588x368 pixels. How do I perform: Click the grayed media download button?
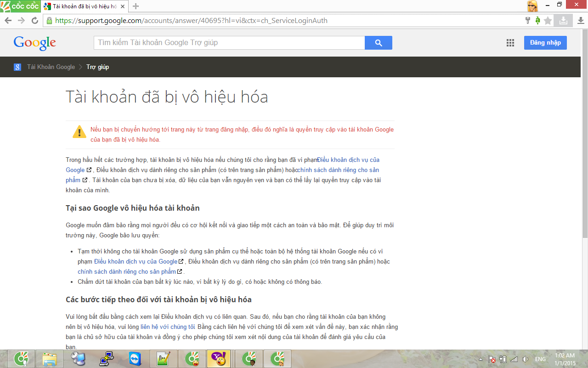563,21
